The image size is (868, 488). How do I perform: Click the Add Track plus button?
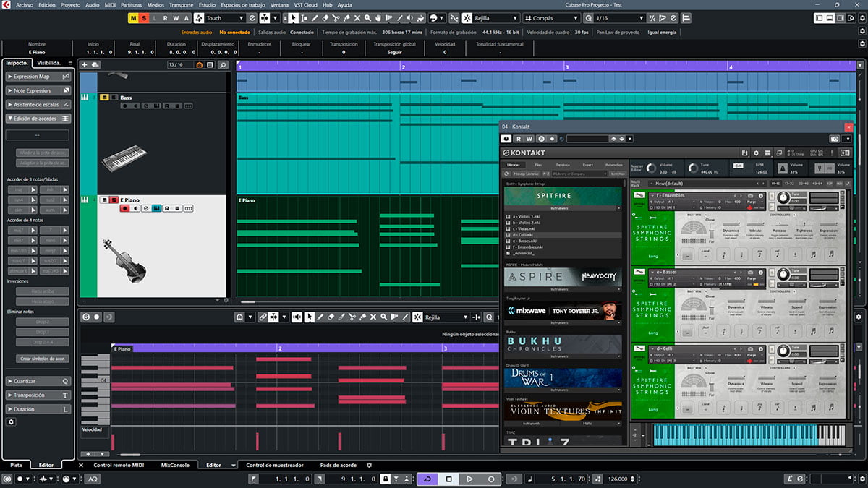point(85,65)
